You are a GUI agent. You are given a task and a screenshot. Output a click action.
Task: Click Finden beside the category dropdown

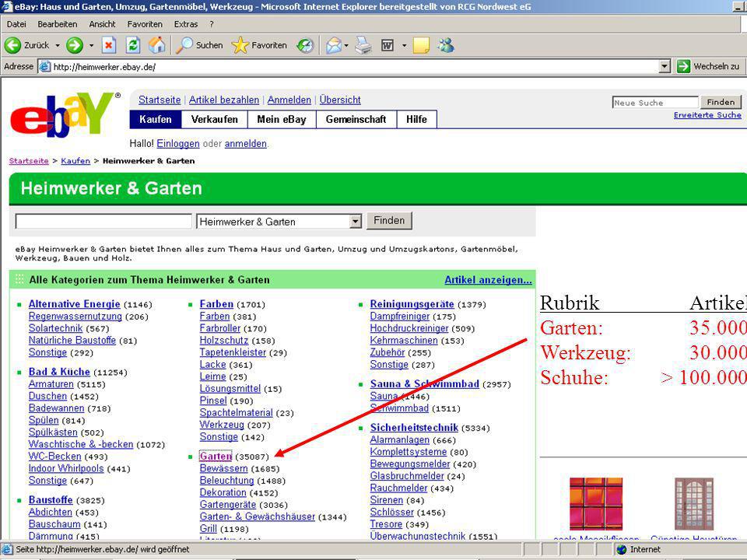pyautogui.click(x=389, y=221)
